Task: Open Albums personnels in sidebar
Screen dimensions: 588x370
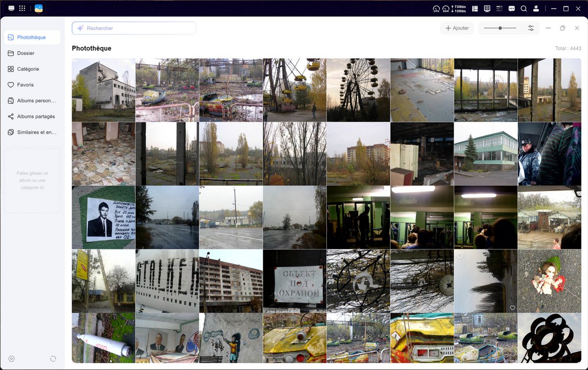Action: (32, 100)
